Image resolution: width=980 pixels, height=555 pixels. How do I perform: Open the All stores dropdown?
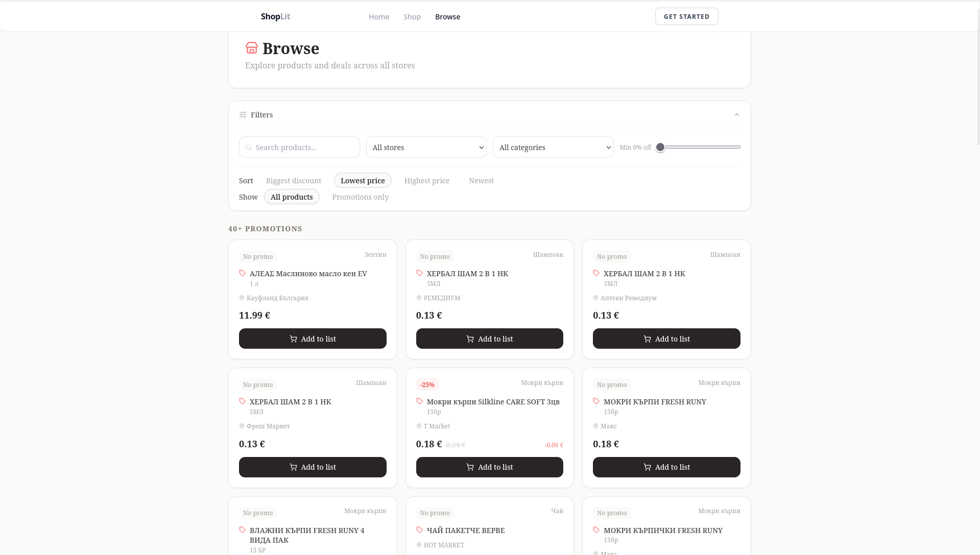[x=426, y=148]
